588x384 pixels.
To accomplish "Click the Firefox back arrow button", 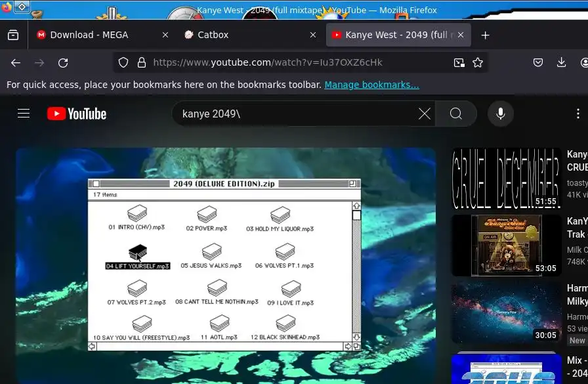I will [x=16, y=62].
